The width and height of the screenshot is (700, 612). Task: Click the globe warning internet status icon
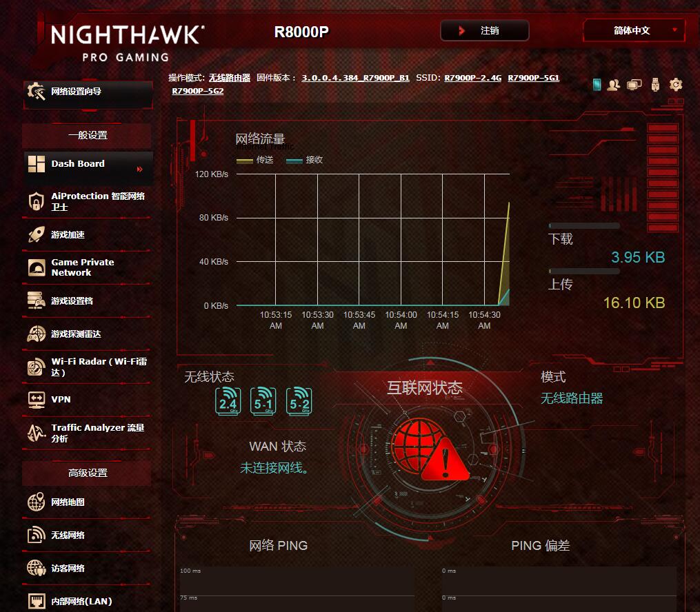coord(430,449)
